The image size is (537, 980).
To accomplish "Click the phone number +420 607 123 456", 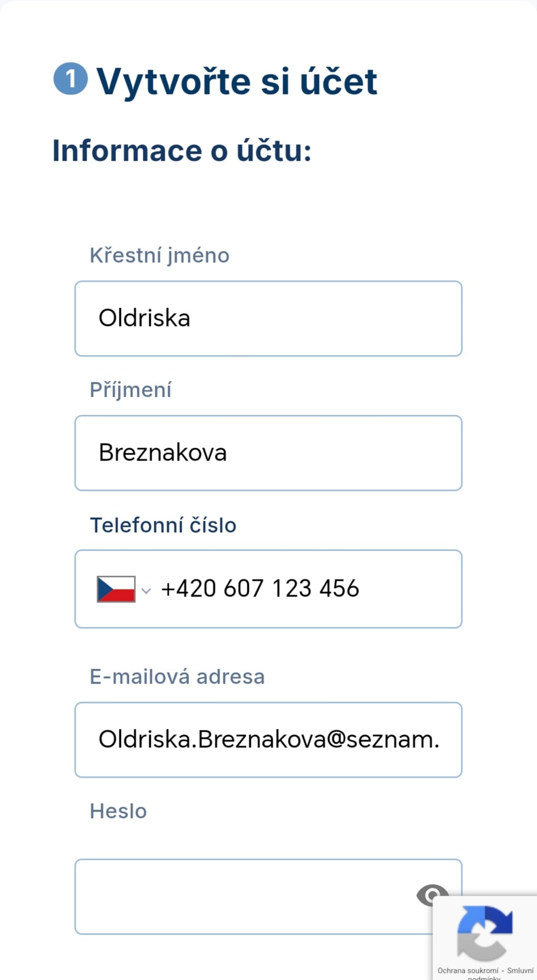I will pos(260,589).
